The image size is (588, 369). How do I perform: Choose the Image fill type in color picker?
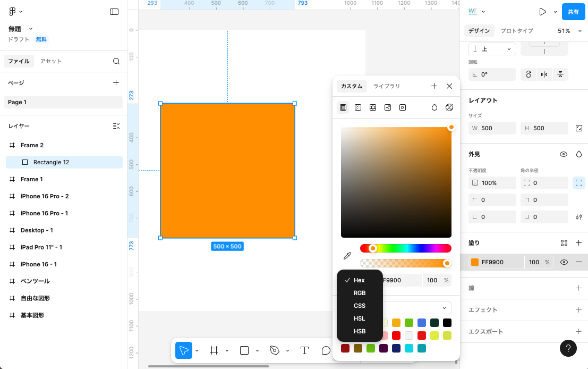point(388,107)
